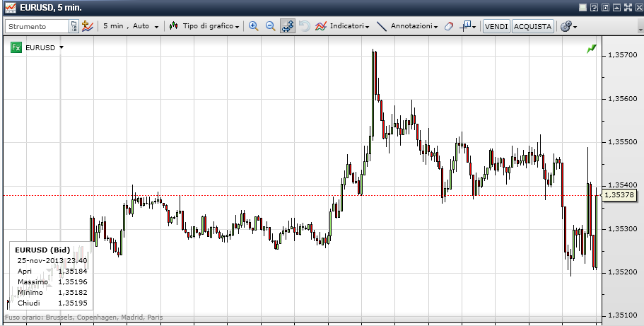Click the instrument search icon beside Strumento field
This screenshot has height=326, width=644.
[x=74, y=26]
